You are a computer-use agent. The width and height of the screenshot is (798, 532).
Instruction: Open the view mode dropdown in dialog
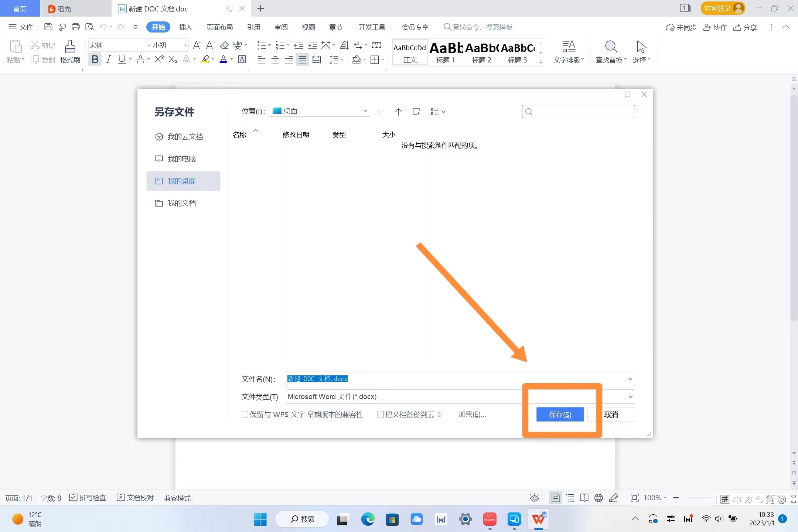tap(438, 112)
